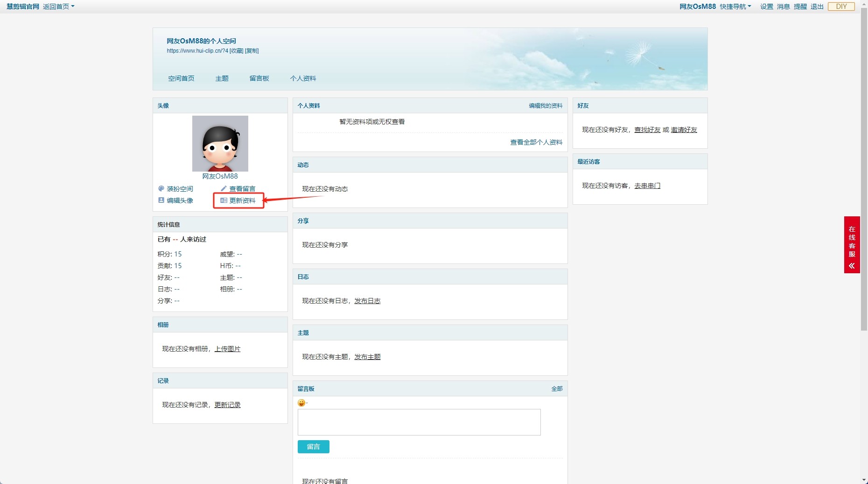The image size is (868, 484).
Task: Open the 返回首页 dropdown
Action: (59, 7)
